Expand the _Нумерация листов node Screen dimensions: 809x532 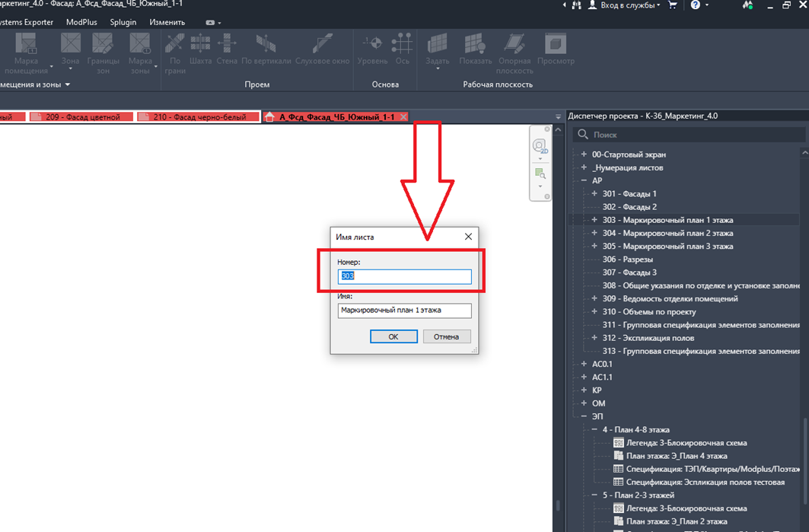point(584,167)
